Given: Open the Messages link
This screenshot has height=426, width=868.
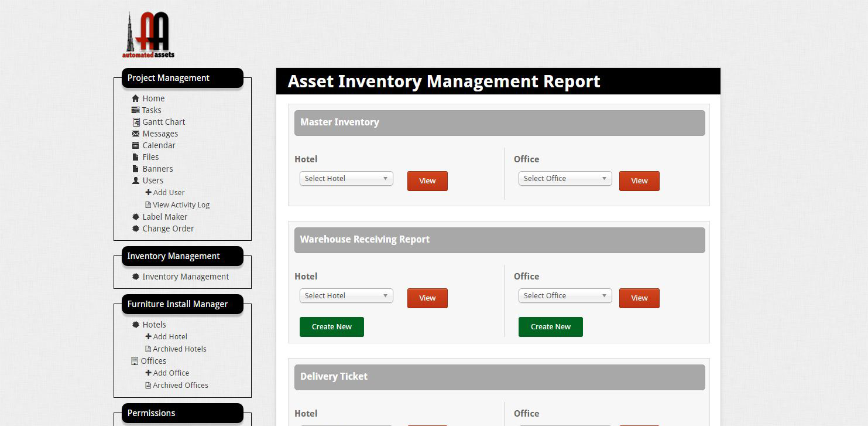Looking at the screenshot, I should click(x=160, y=134).
